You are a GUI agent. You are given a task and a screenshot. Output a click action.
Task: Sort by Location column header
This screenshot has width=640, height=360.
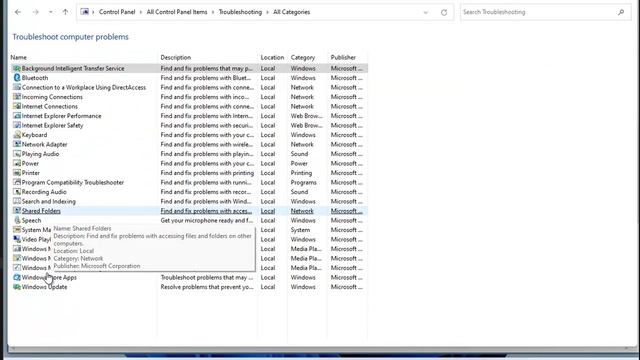272,58
